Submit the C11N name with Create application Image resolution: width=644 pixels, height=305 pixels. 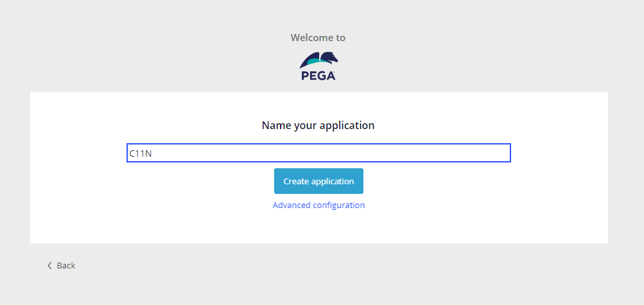tap(318, 181)
